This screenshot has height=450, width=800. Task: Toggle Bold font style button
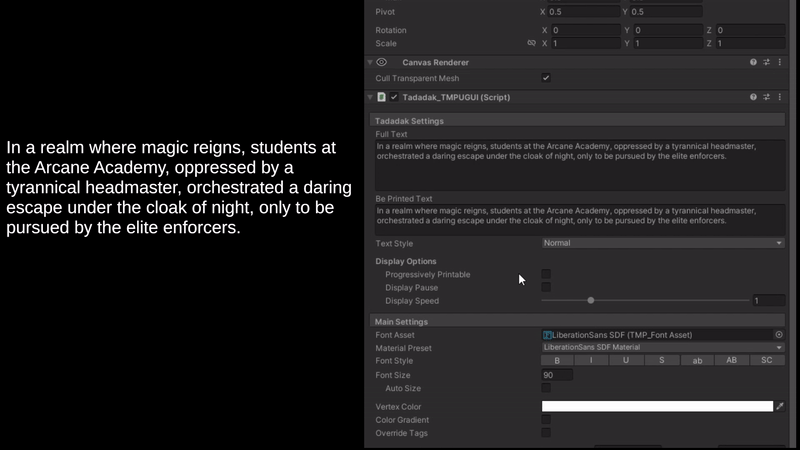557,360
